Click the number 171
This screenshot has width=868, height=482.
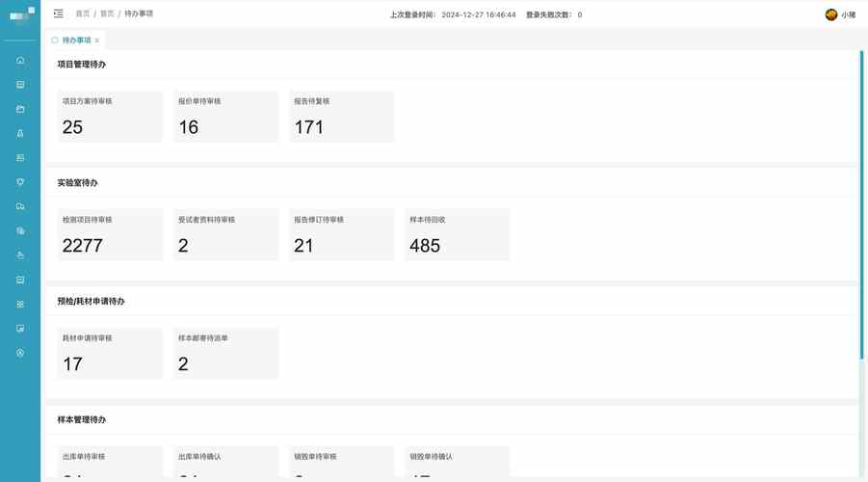coord(309,127)
